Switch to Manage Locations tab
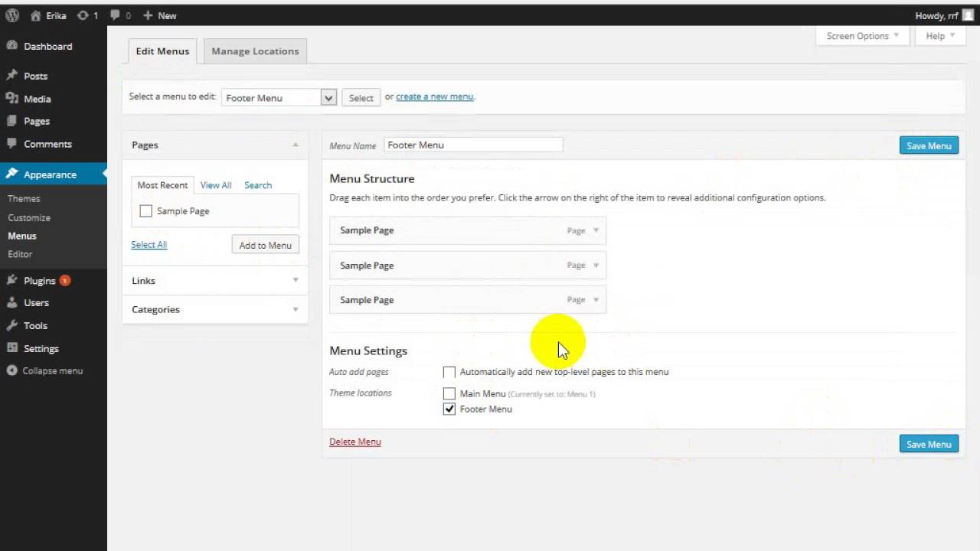The image size is (980, 551). click(255, 51)
